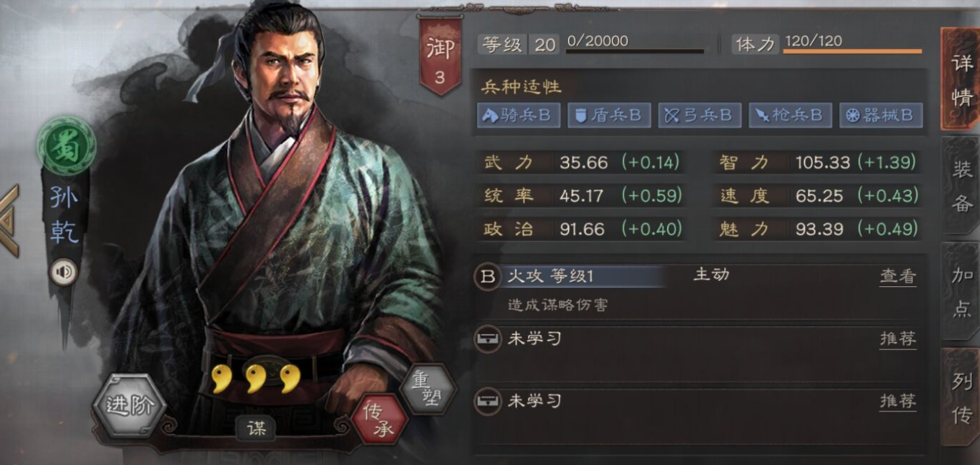Select the 弓兵B troop aptitude tag
The width and height of the screenshot is (980, 465).
click(x=700, y=115)
